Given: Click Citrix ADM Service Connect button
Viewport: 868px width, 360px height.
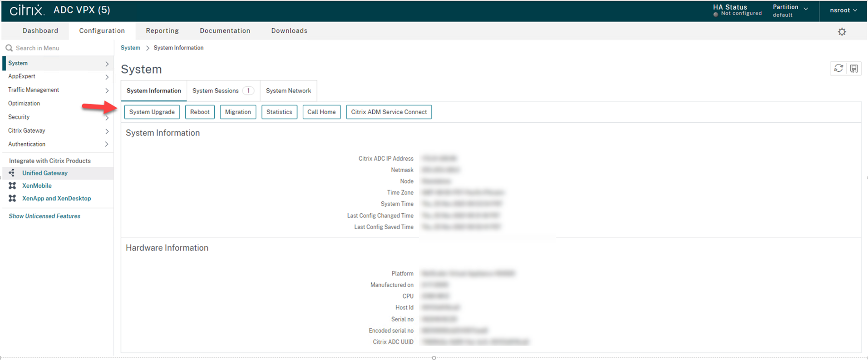Looking at the screenshot, I should tap(389, 112).
